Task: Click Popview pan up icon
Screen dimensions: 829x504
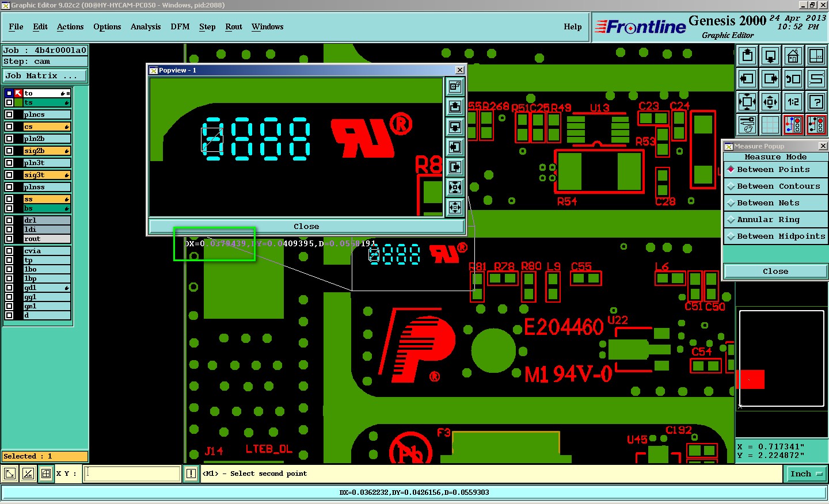Action: [455, 106]
